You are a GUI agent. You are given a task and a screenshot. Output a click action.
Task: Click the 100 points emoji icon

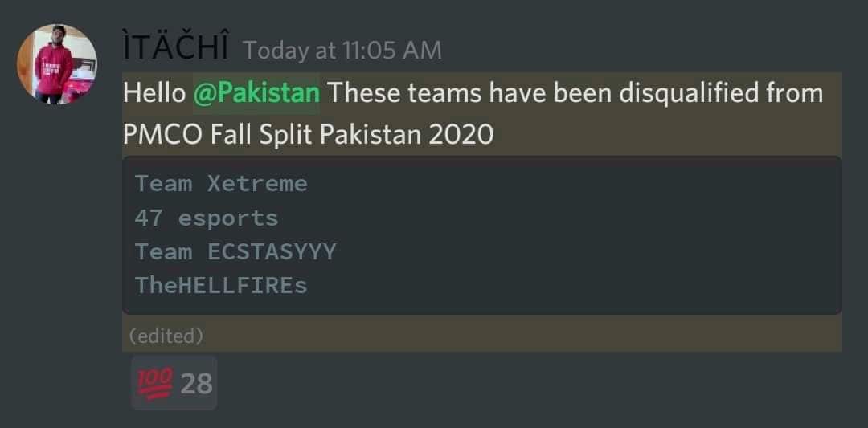coord(155,383)
